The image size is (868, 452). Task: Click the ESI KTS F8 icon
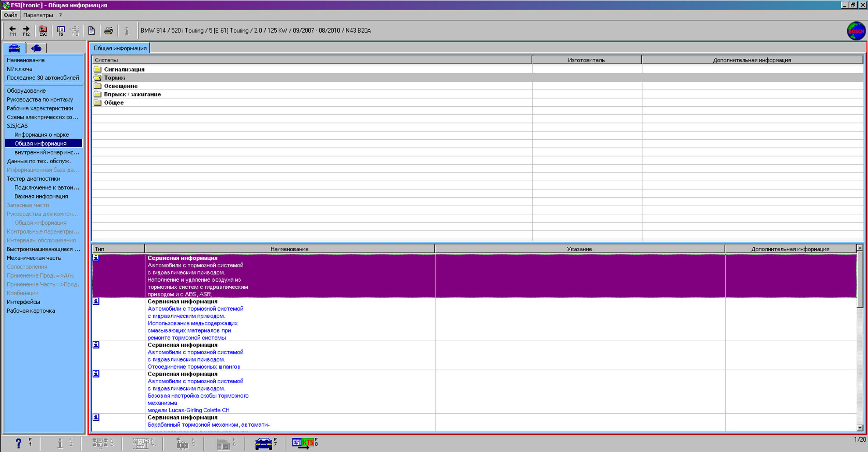pos(304,443)
